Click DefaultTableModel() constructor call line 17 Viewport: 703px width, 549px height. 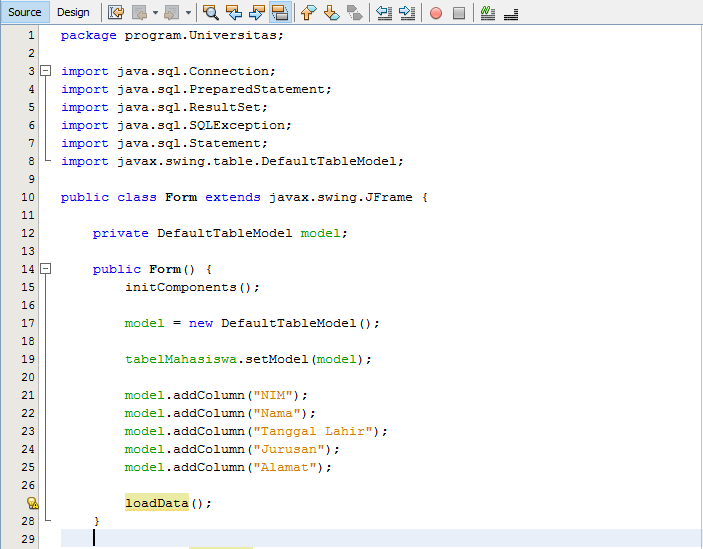(296, 323)
